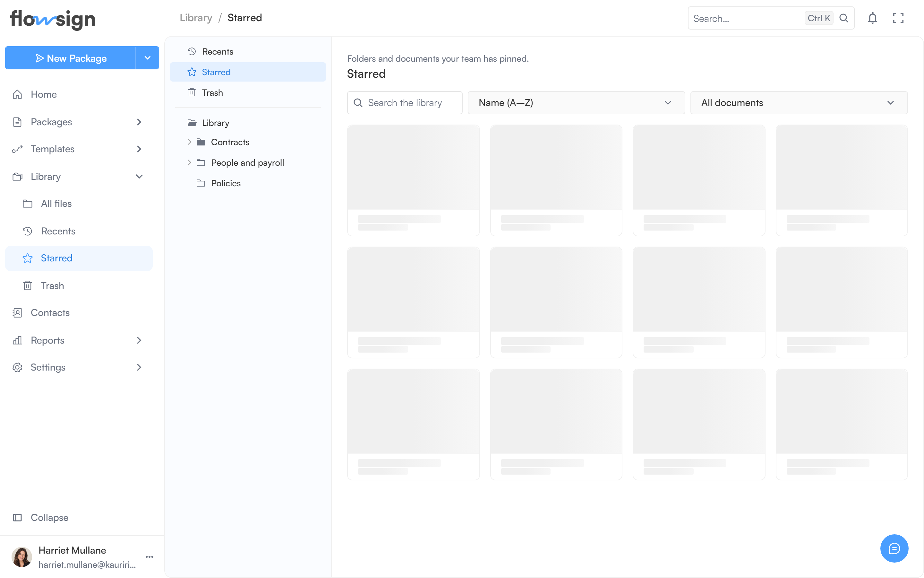Click the open folder icon beside Library tree
Viewport: 924px width, 578px height.
(192, 123)
